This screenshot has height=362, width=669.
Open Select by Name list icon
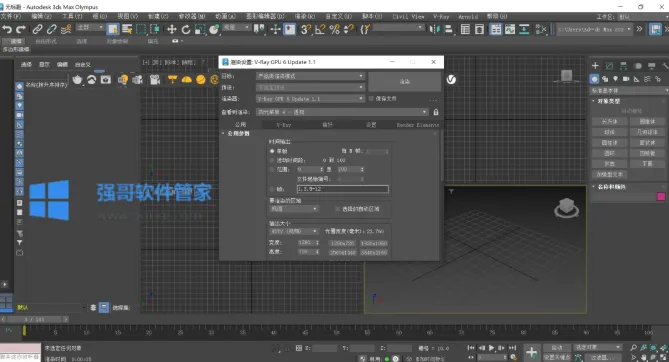point(127,29)
